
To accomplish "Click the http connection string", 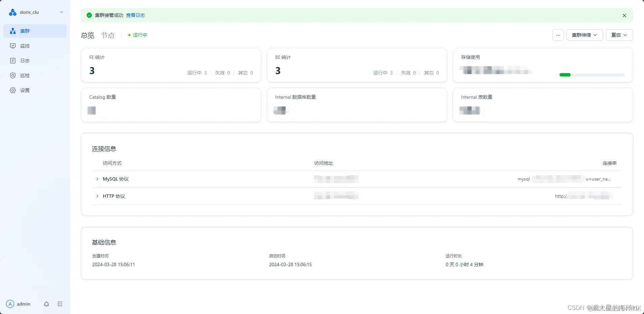I will [583, 196].
